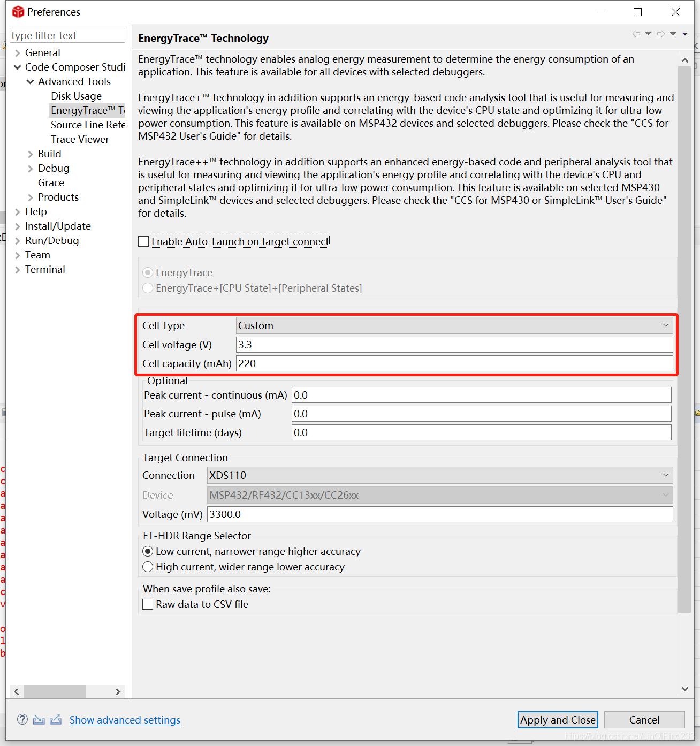
Task: Select the General tree item label
Action: tap(43, 52)
